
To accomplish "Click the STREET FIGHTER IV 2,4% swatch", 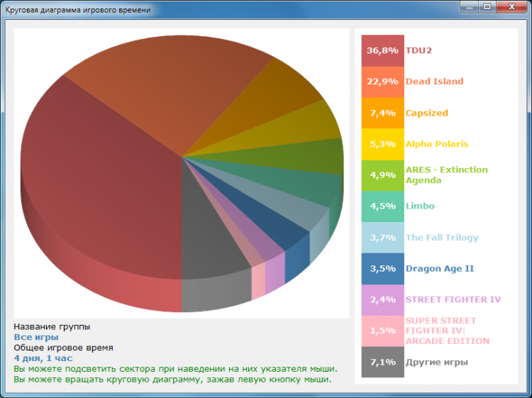I will click(x=383, y=300).
